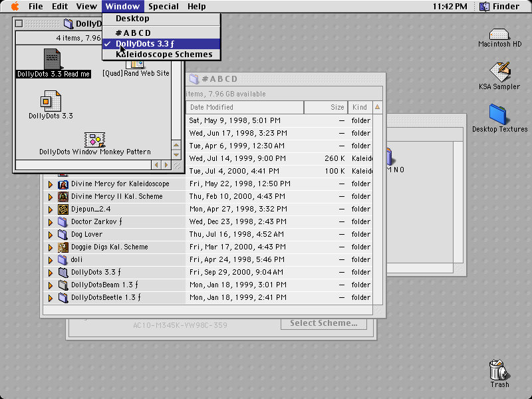The height and width of the screenshot is (399, 532).
Task: Expand the DollyDotsBeetle 1.3 ƒ folder triangle
Action: pyautogui.click(x=51, y=298)
